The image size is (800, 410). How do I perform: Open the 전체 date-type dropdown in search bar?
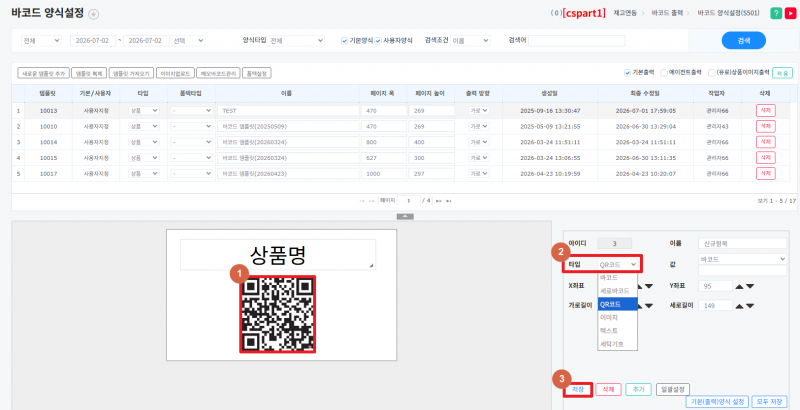(x=41, y=41)
